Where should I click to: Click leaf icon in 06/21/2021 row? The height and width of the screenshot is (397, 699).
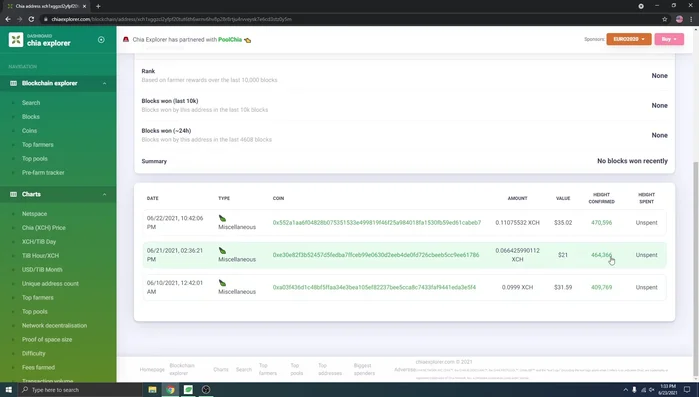(x=222, y=251)
